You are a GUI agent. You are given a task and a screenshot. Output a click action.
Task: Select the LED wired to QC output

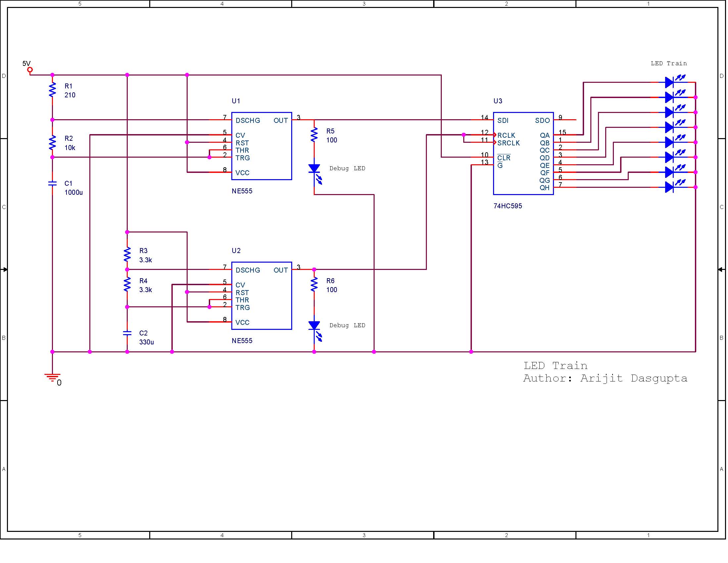(x=676, y=112)
